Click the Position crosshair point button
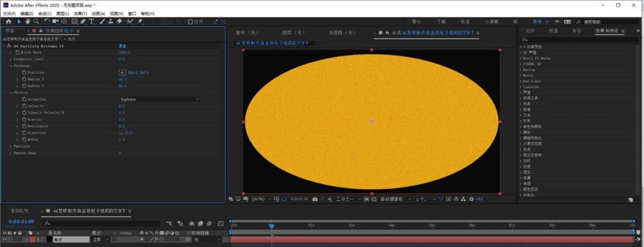 pos(122,73)
